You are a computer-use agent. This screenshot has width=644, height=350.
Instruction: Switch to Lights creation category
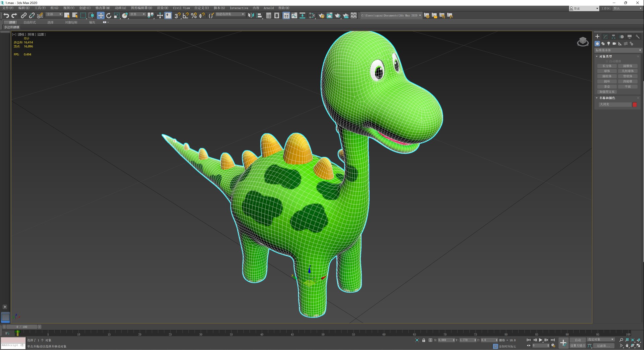608,44
